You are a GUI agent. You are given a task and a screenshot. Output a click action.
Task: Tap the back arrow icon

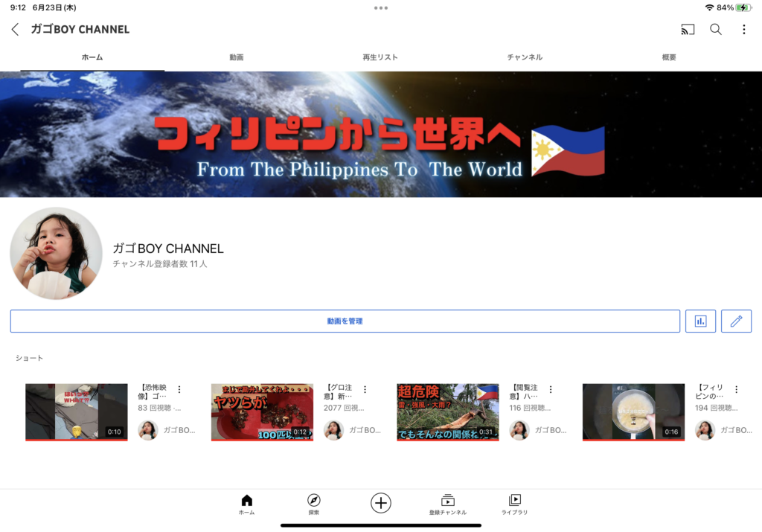15,30
